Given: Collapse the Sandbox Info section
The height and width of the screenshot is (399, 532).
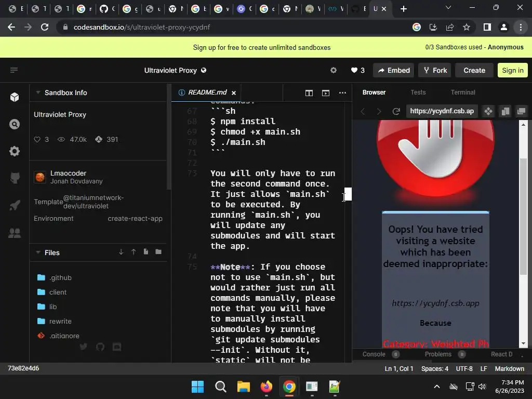Looking at the screenshot, I should [x=38, y=92].
